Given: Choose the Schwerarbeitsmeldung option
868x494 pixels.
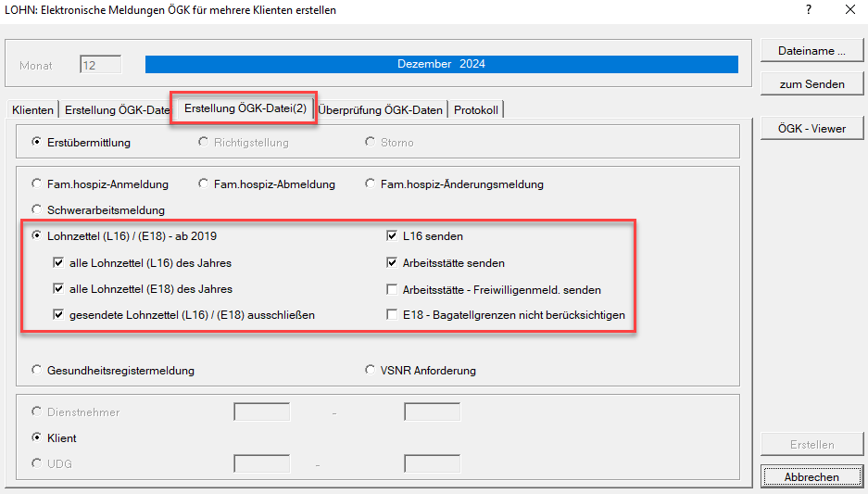Looking at the screenshot, I should (36, 210).
